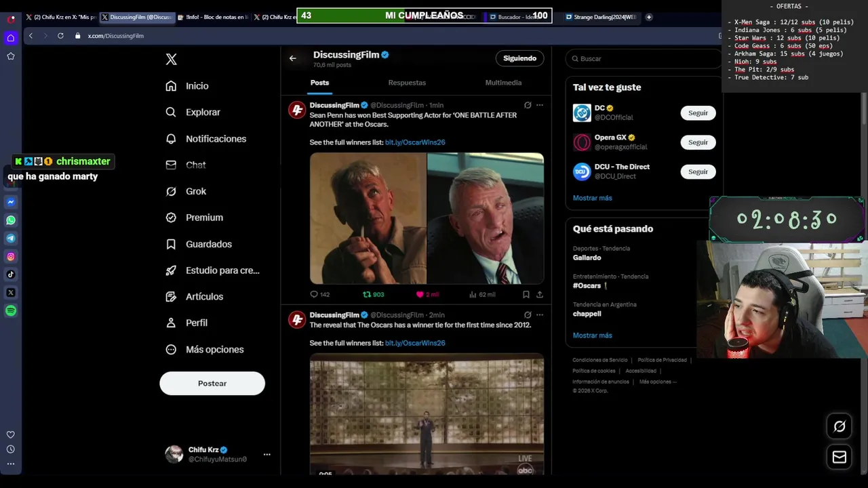Open bit.ly/OscarWins26 link in Sean Penn post
This screenshot has height=488, width=868.
coord(415,142)
